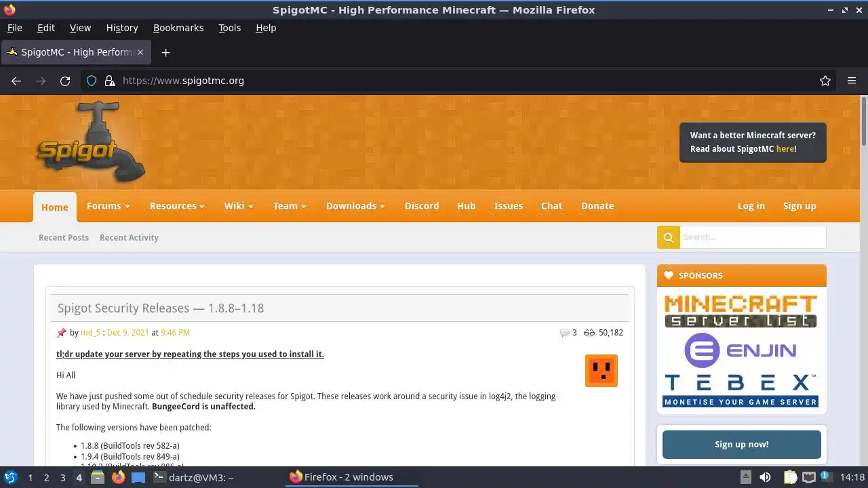
Task: Click the 'here' link in the SpigotMC notice
Action: (x=785, y=149)
